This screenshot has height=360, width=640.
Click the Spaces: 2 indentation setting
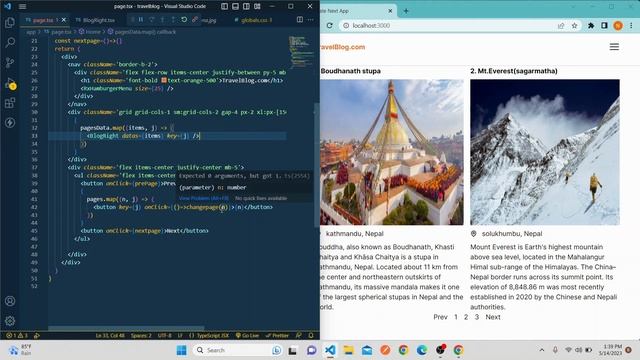coord(141,336)
